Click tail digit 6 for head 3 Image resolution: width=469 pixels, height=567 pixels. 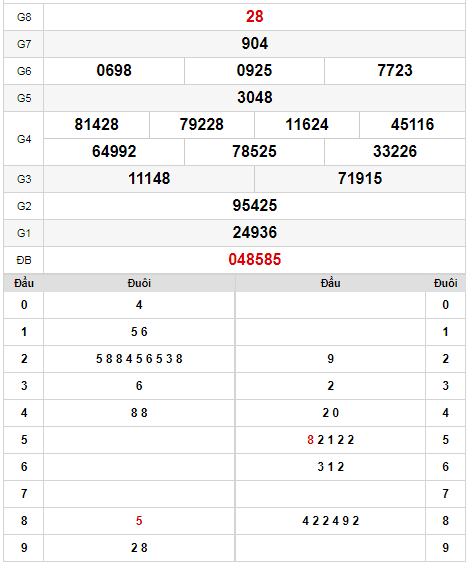point(139,386)
